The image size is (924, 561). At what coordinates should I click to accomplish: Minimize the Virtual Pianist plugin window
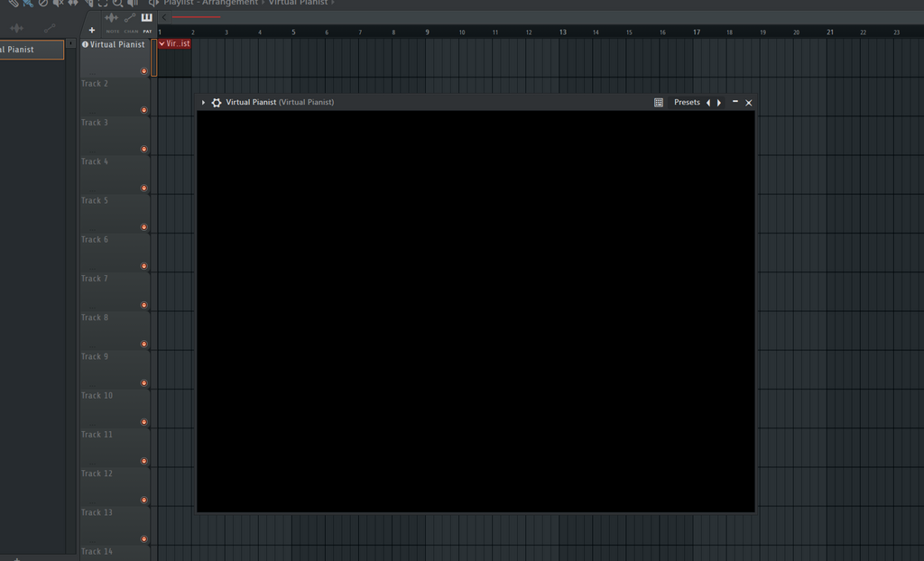pyautogui.click(x=735, y=102)
